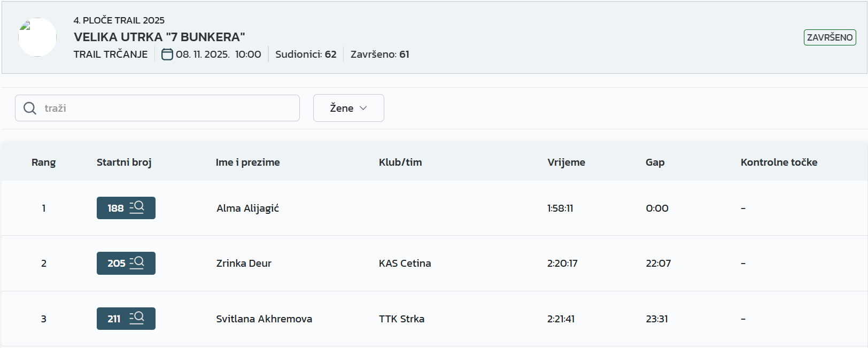The width and height of the screenshot is (868, 348).
Task: Sort by Rang column header
Action: click(x=44, y=162)
